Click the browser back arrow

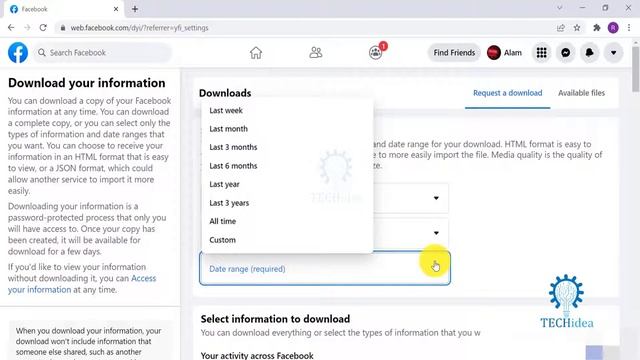[x=11, y=28]
